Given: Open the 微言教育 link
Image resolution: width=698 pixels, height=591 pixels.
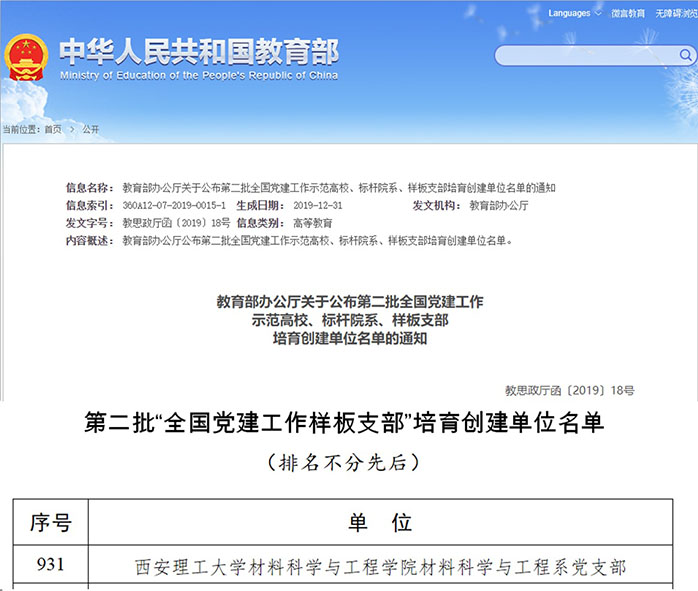Looking at the screenshot, I should (x=628, y=14).
